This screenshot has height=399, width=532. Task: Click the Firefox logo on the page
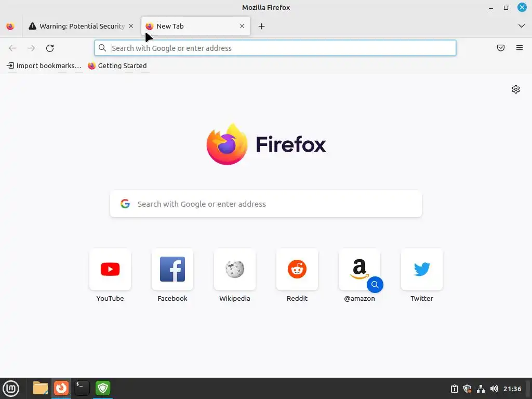pyautogui.click(x=227, y=144)
